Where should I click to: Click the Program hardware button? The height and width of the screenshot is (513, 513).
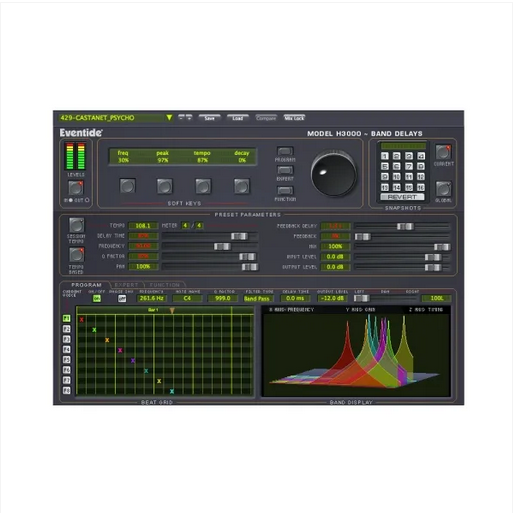285,151
